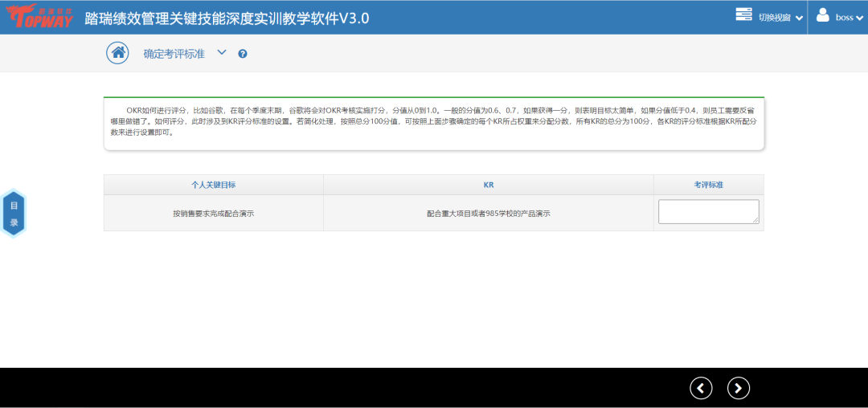Click the 切换视窗 menu label
The width and height of the screenshot is (868, 408).
pyautogui.click(x=775, y=18)
